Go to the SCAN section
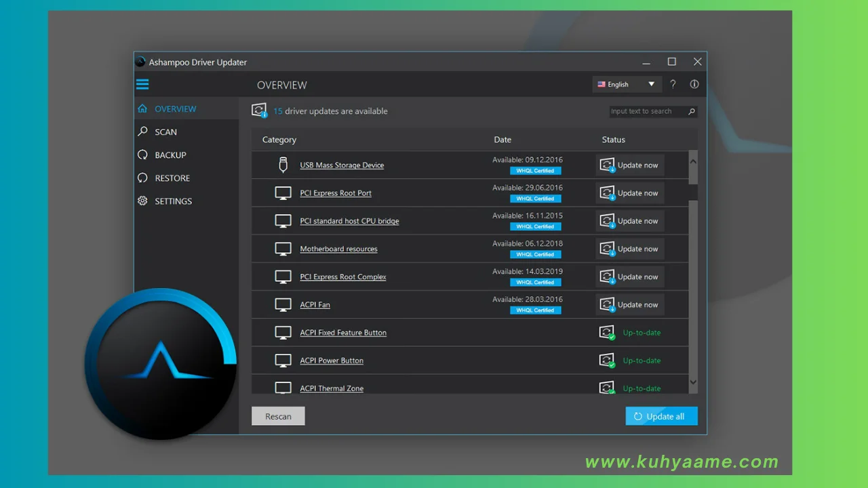 [165, 131]
